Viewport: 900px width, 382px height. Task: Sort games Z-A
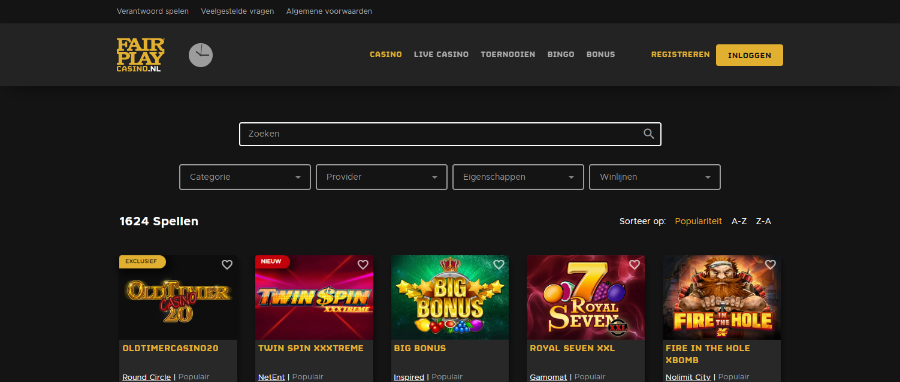pyautogui.click(x=763, y=221)
